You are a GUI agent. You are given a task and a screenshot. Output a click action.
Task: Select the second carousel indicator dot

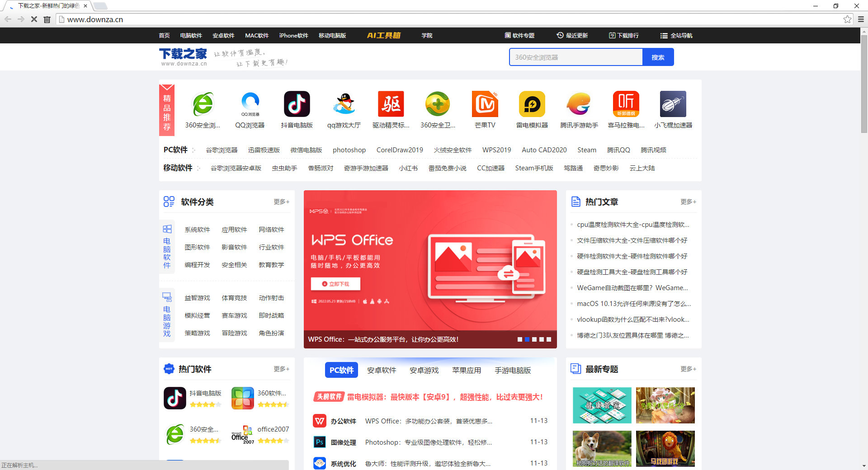click(x=527, y=339)
